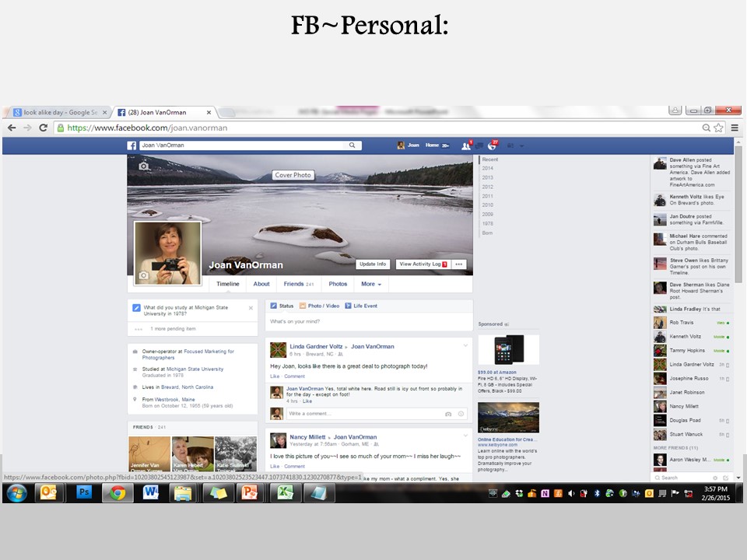Viewport: 747px width, 560px height.
Task: Open chat settings gear icon
Action: point(715,478)
